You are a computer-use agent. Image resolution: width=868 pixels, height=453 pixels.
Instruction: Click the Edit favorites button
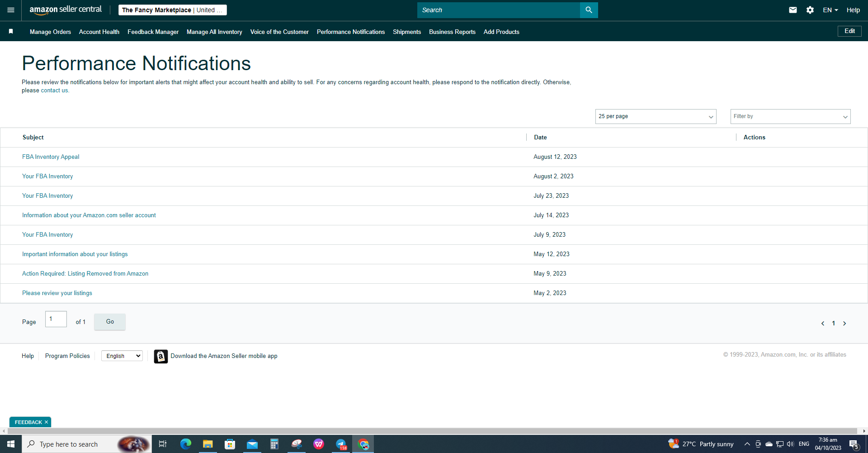pyautogui.click(x=849, y=31)
